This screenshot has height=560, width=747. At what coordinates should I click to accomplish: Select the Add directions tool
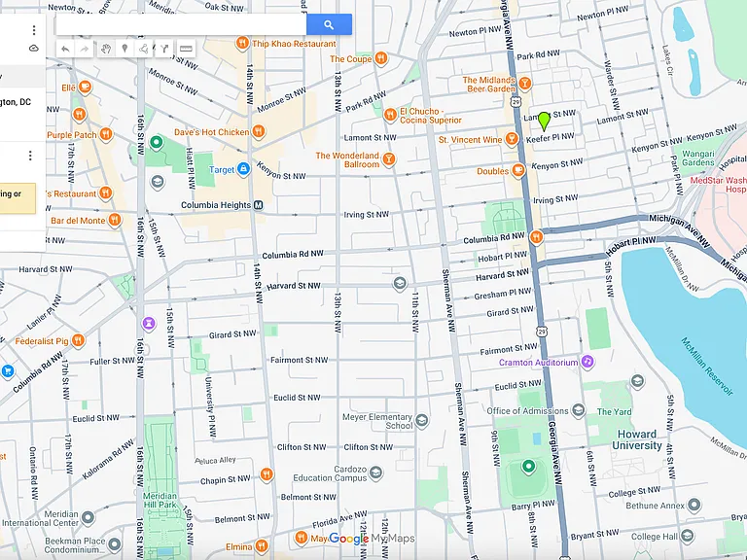pos(164,49)
